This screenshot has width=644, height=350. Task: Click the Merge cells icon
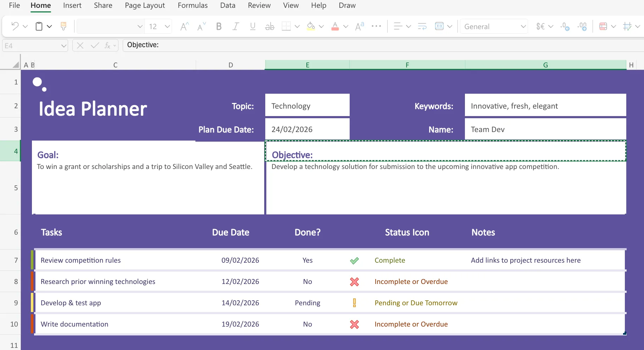click(x=439, y=26)
